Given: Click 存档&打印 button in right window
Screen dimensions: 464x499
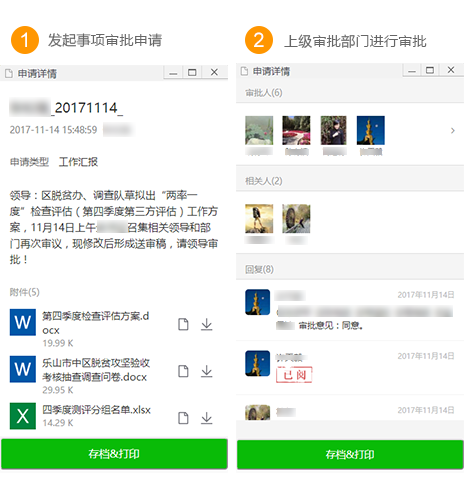Looking at the screenshot, I should click(350, 454).
